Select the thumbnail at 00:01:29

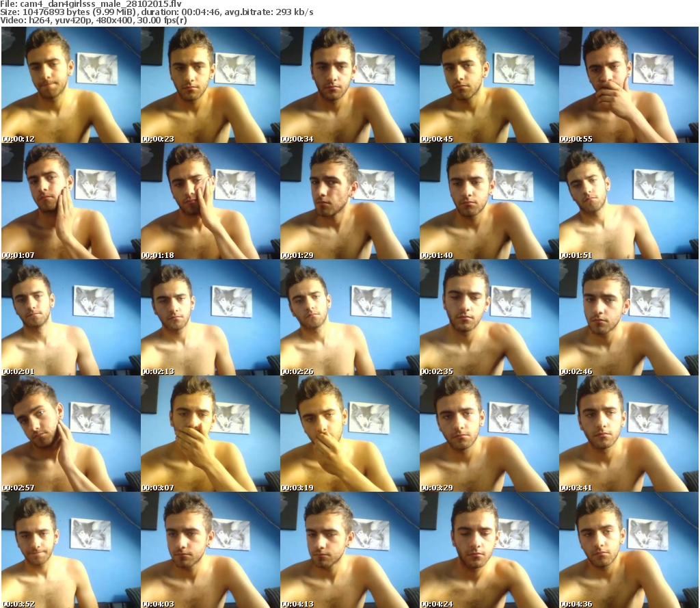(x=349, y=201)
